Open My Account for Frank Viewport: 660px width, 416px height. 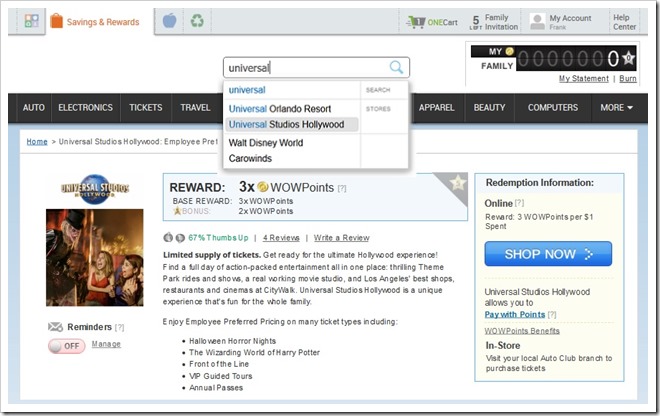pos(561,22)
